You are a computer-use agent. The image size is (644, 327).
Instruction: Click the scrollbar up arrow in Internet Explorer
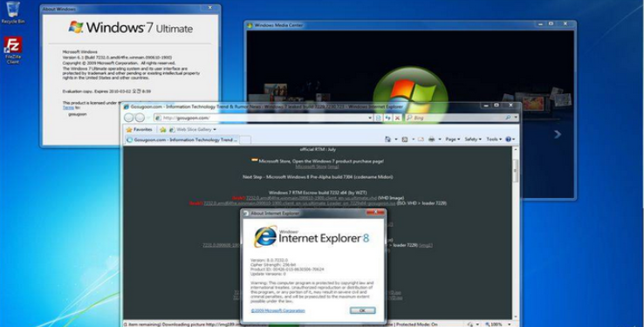(516, 150)
